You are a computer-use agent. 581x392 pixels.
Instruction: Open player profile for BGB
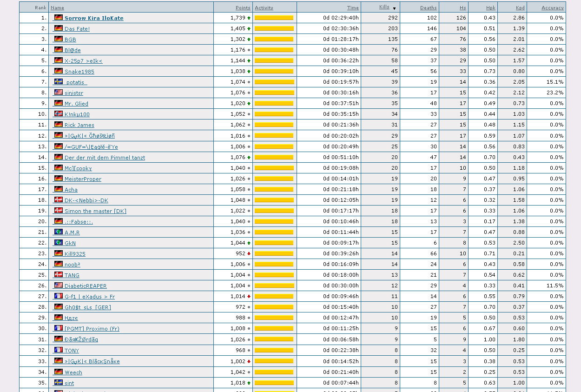pyautogui.click(x=70, y=40)
